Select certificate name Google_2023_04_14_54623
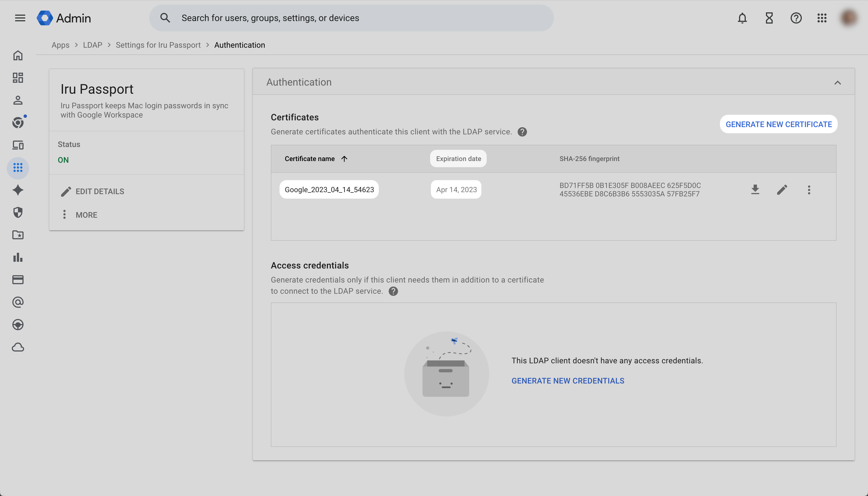 pyautogui.click(x=329, y=189)
